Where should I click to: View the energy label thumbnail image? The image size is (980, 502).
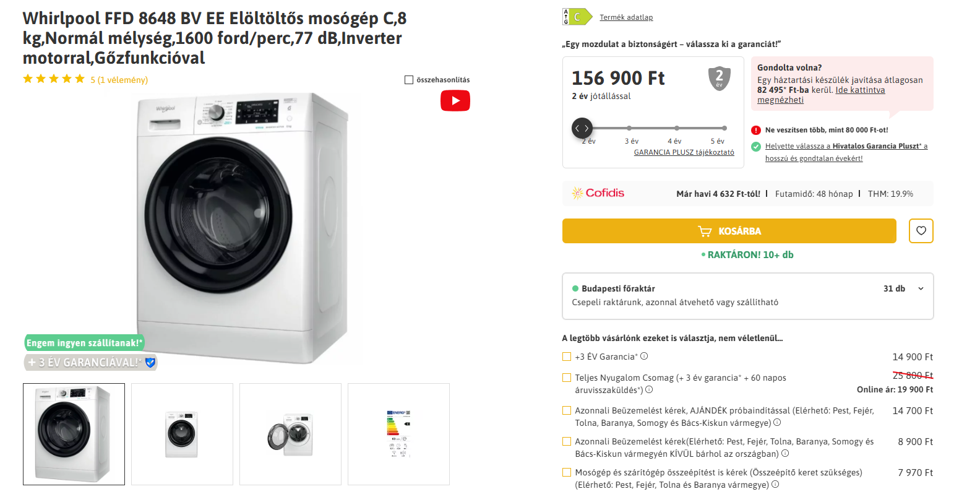coord(398,434)
